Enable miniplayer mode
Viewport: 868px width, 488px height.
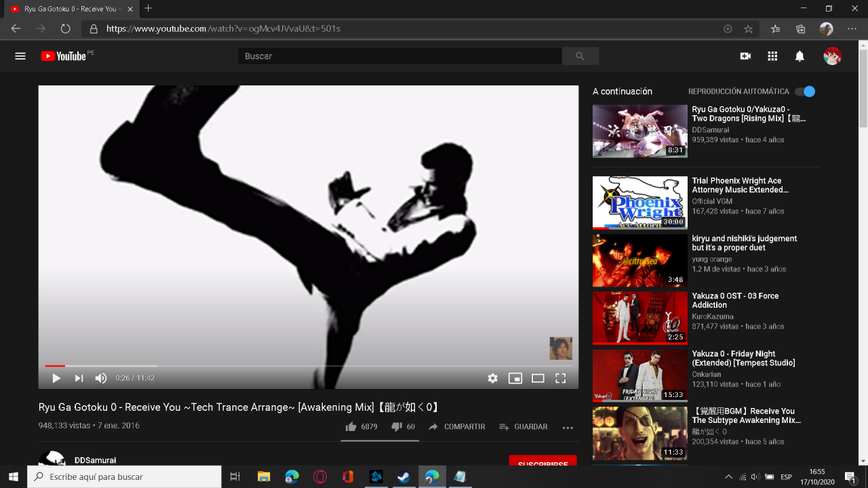click(x=515, y=378)
